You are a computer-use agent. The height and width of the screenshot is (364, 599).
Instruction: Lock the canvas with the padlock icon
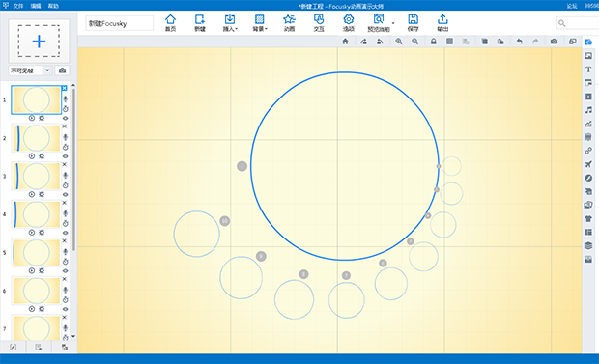[433, 42]
